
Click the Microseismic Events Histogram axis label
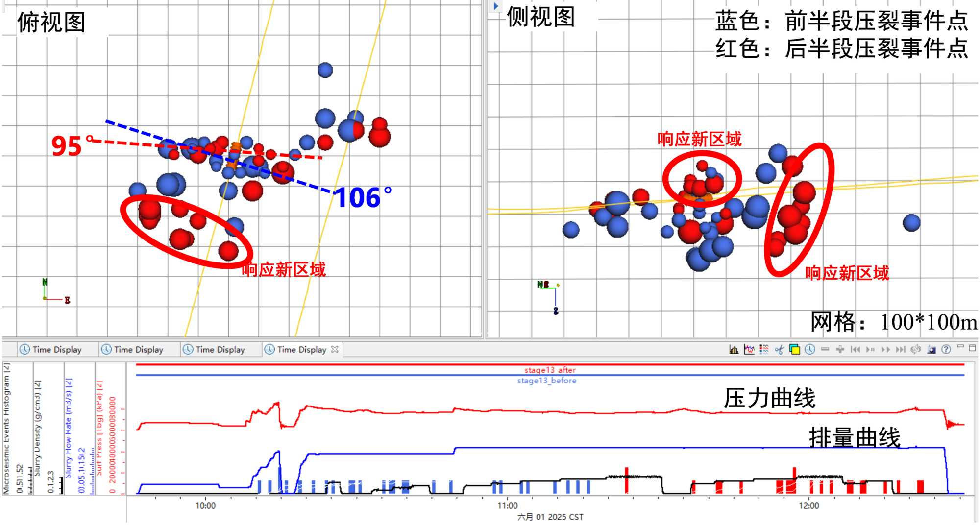[6, 429]
